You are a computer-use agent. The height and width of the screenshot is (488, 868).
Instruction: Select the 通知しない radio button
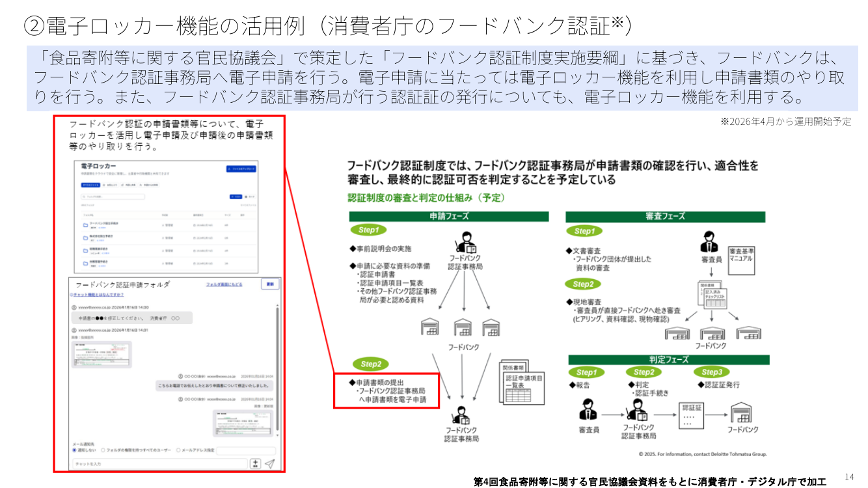point(74,450)
